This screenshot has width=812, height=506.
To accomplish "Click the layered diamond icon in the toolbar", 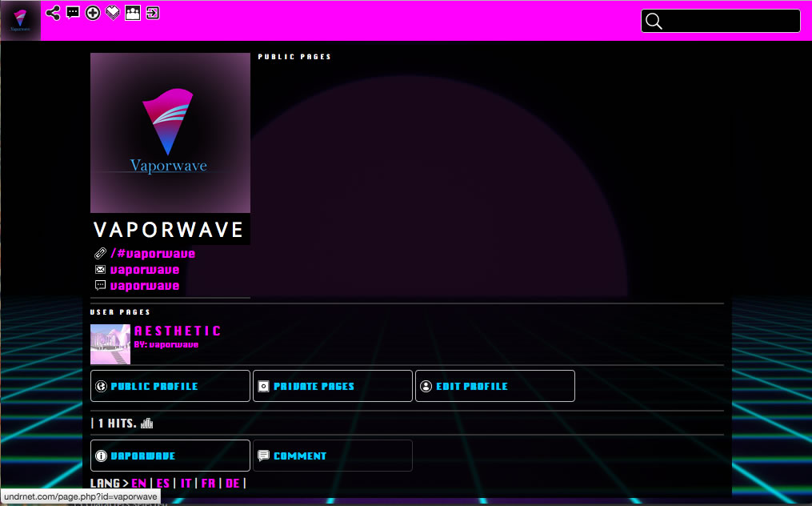I will pos(113,13).
